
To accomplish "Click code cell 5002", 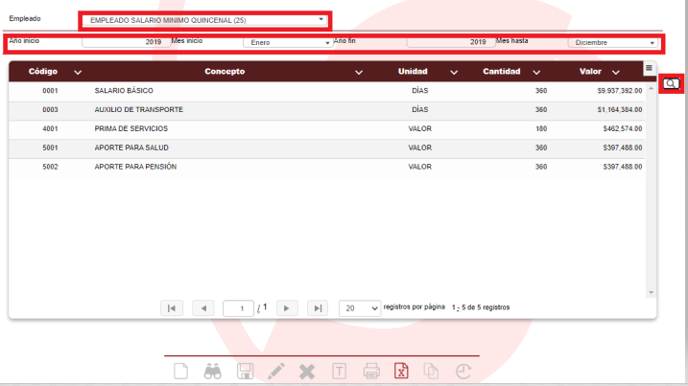I will pos(50,167).
